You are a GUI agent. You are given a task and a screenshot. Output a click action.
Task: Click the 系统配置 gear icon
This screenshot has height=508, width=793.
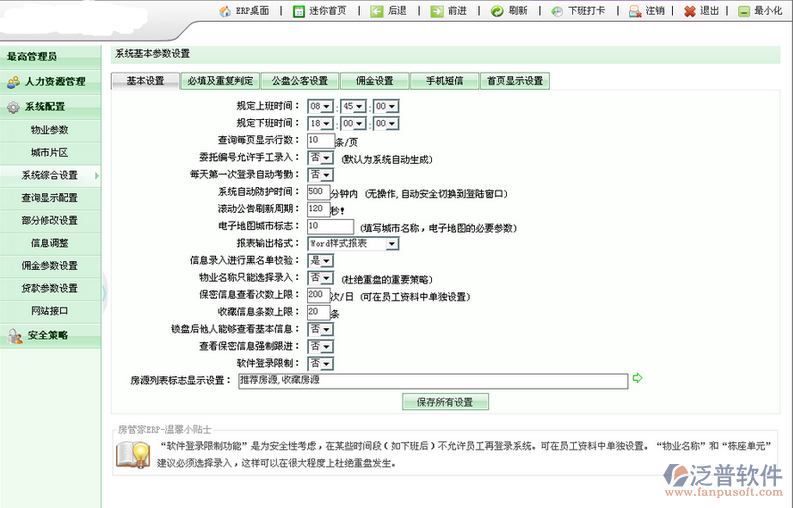tap(13, 107)
